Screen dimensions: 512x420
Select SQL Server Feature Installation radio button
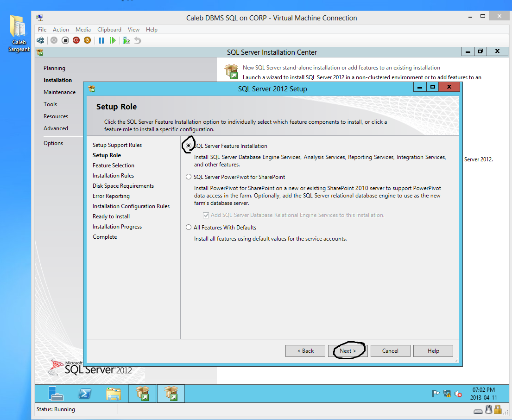pos(189,146)
